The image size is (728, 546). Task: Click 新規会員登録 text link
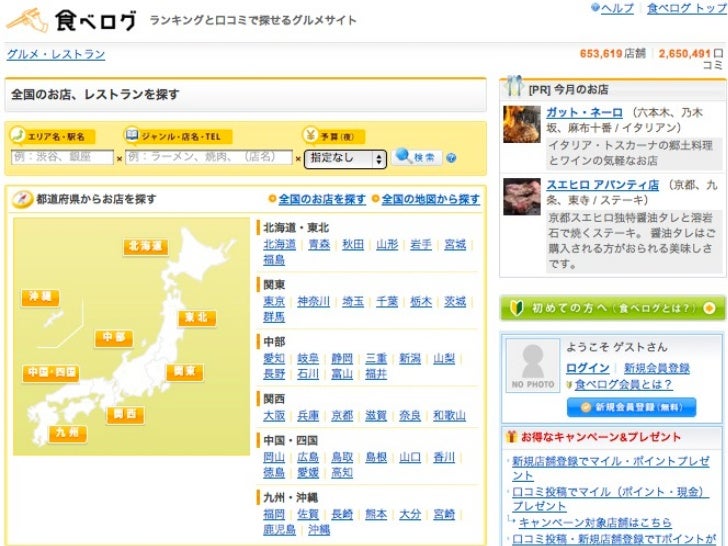pyautogui.click(x=656, y=368)
